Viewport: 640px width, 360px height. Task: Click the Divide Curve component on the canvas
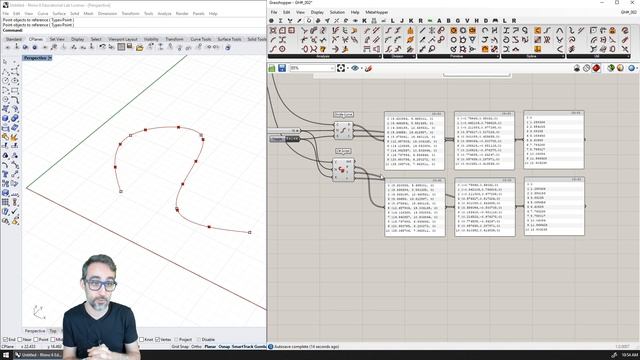click(343, 131)
